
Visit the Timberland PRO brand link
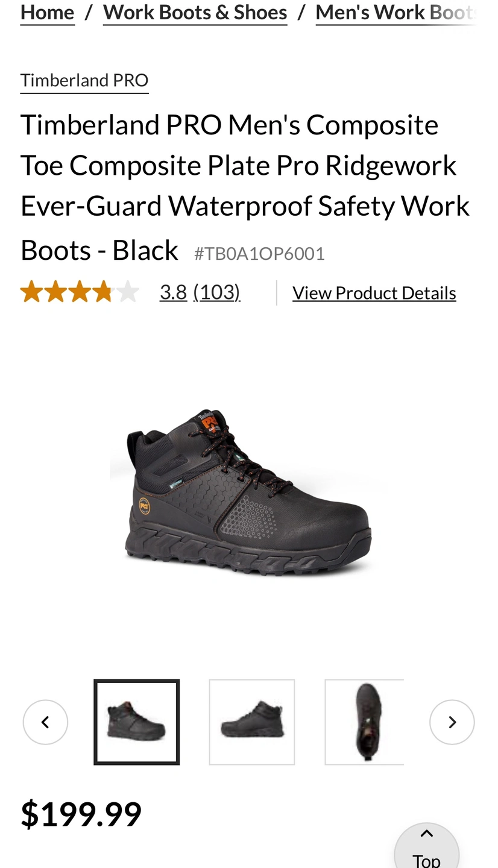84,80
